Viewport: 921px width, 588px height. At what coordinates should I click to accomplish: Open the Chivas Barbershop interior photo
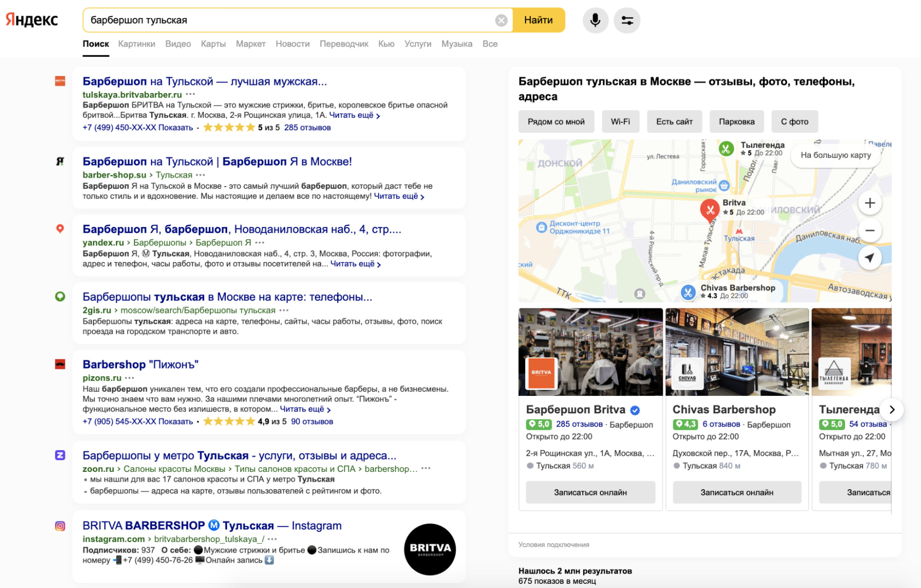click(737, 352)
